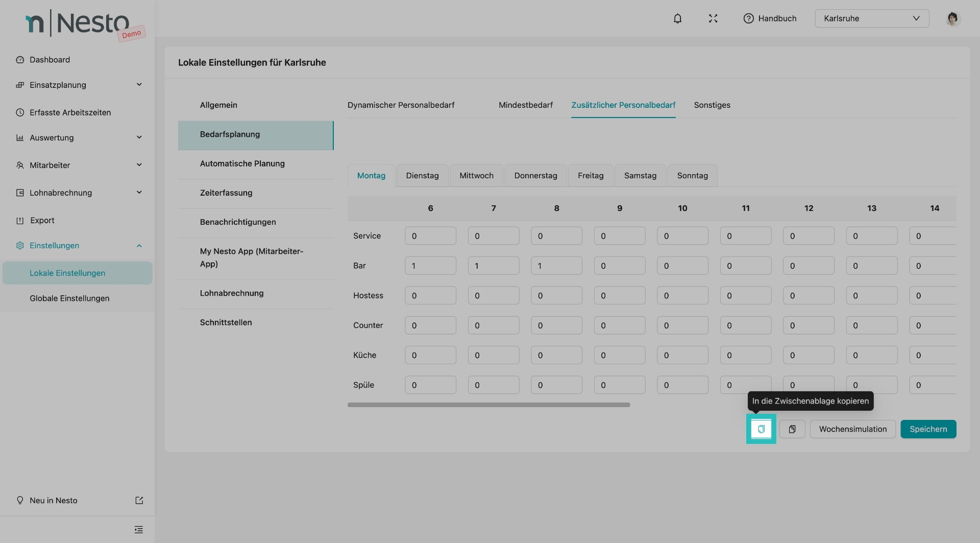The image size is (980, 543).
Task: Click the Bar input for hour 6
Action: click(x=430, y=266)
